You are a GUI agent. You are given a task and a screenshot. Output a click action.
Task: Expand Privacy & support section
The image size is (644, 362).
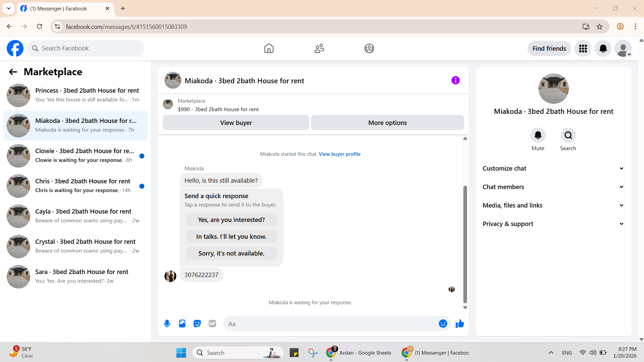[553, 224]
